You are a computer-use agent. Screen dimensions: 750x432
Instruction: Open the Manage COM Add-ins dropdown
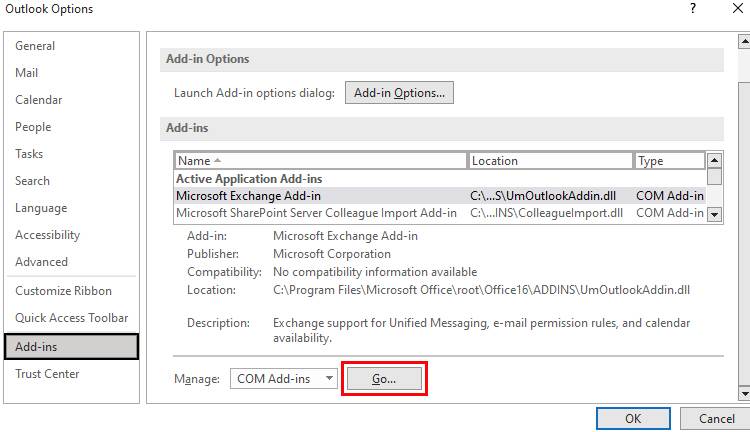284,379
